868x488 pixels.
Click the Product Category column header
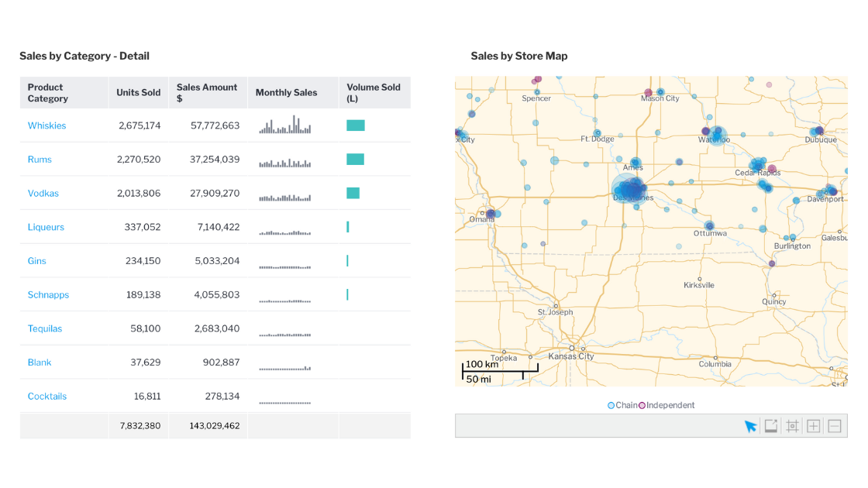(64, 92)
